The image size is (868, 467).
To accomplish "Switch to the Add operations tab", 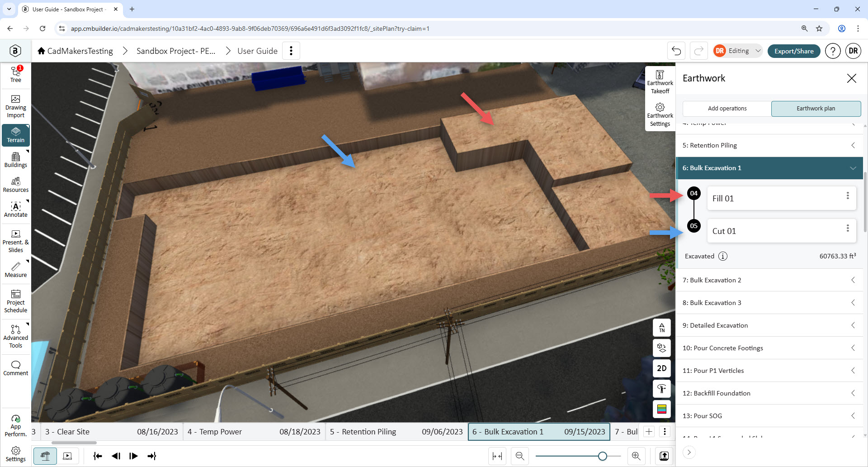I will [x=727, y=109].
